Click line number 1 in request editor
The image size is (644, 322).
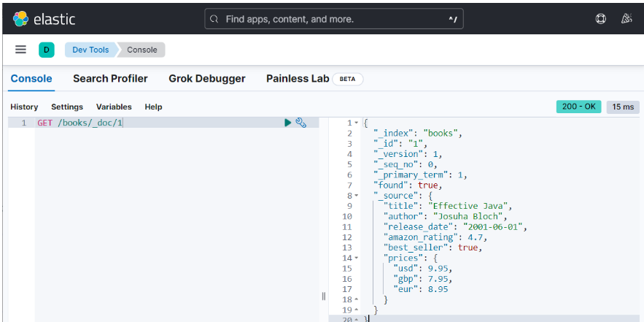point(24,123)
